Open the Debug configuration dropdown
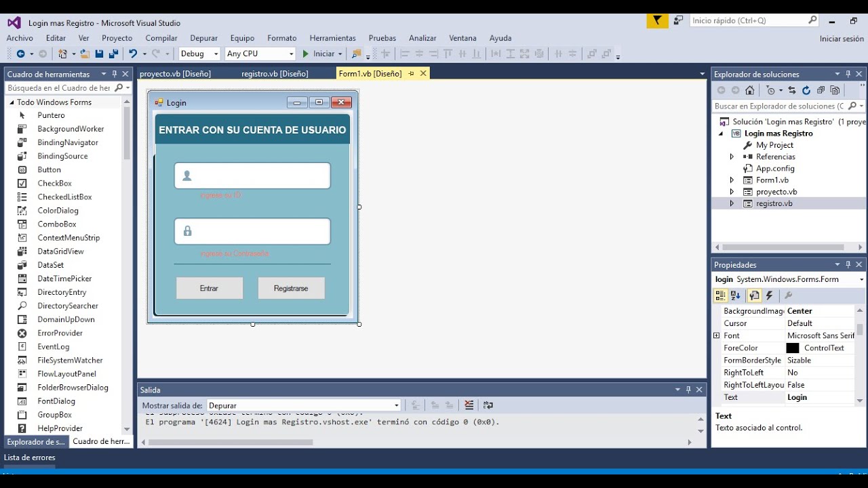 [216, 54]
